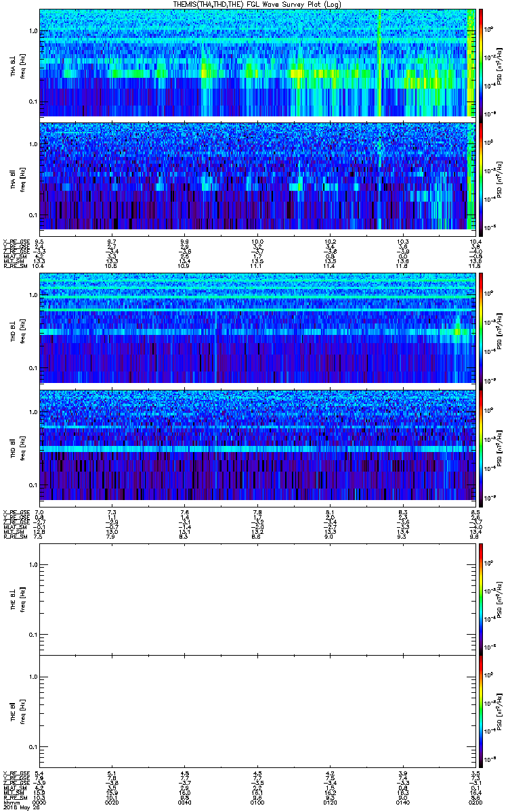508x812 pixels.
Task: Click the 1.0 frequency tick of THE B-parallel
Action: (33, 677)
